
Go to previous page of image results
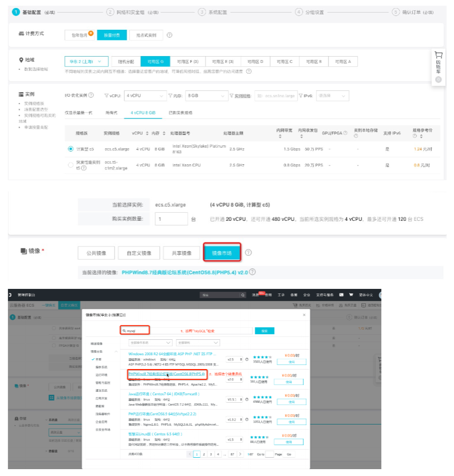click(x=190, y=454)
